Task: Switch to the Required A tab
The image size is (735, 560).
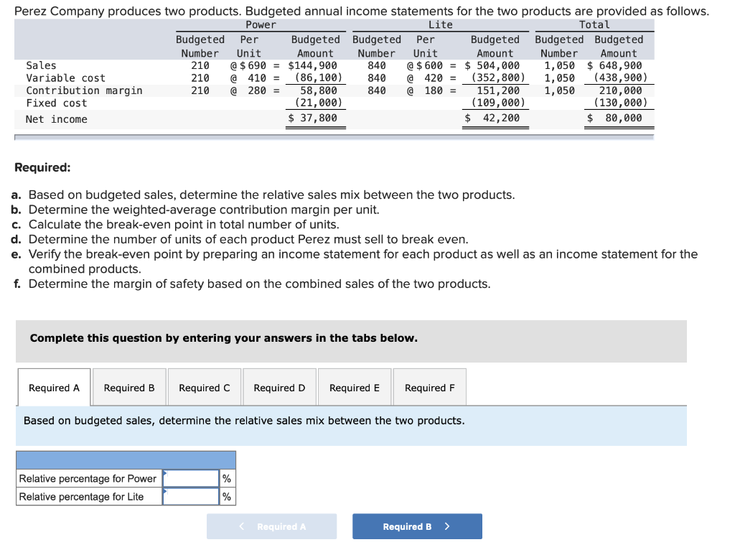Action: [53, 387]
